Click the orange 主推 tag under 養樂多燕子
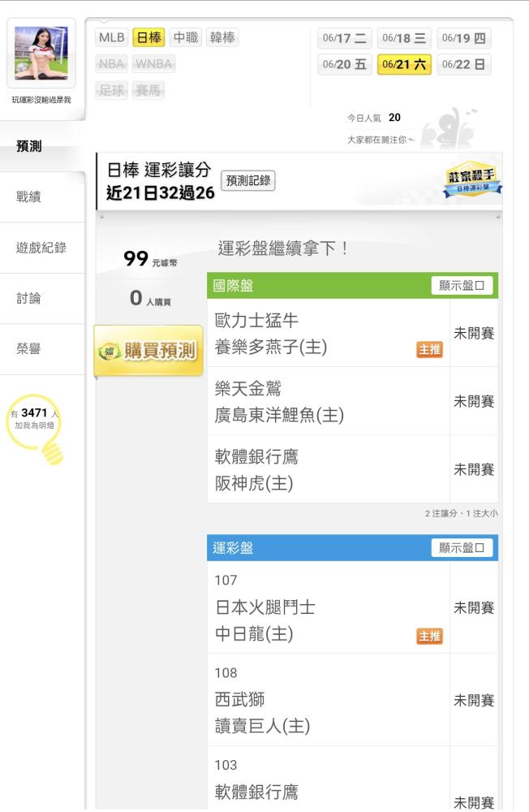The width and height of the screenshot is (529, 812). (429, 350)
